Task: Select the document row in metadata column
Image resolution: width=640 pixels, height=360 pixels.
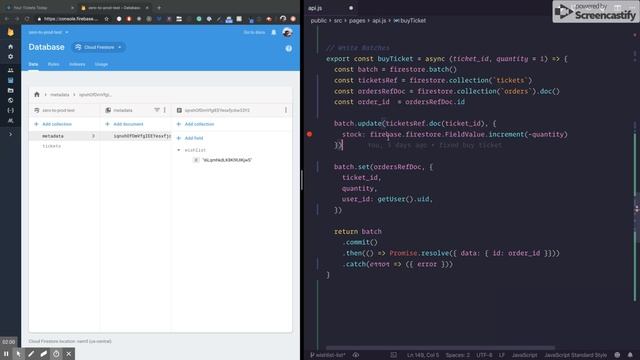Action: [x=136, y=136]
